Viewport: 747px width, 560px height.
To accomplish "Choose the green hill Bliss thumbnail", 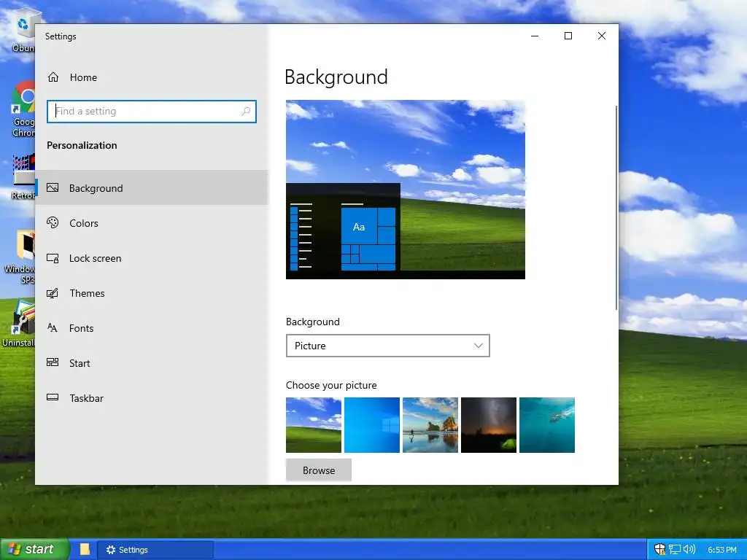I will [x=314, y=425].
